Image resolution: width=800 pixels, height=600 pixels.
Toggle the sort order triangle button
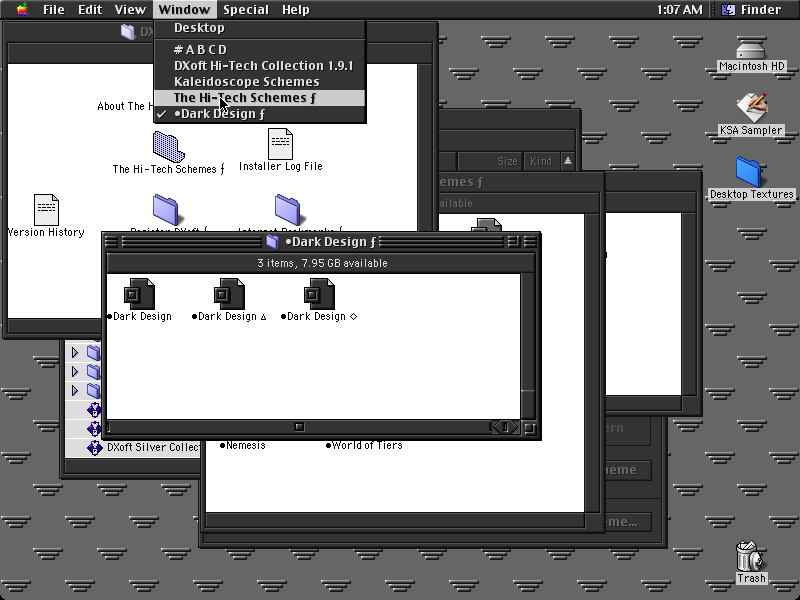point(567,161)
